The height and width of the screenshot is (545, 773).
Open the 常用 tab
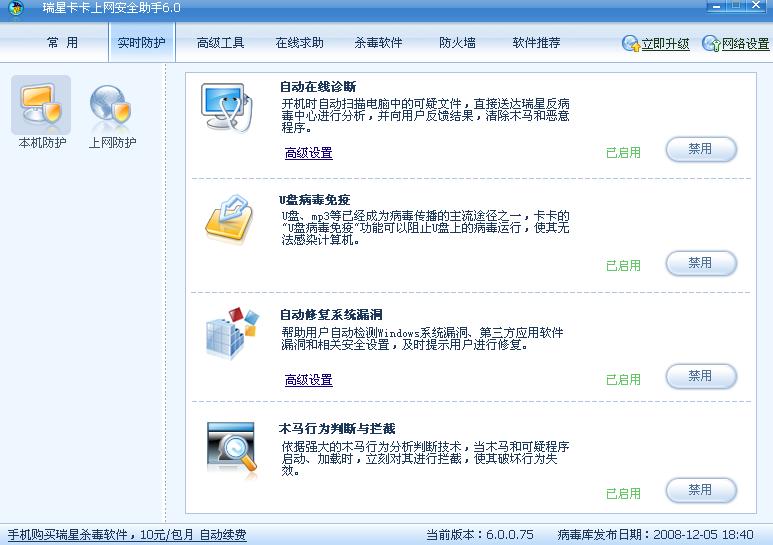tap(63, 42)
